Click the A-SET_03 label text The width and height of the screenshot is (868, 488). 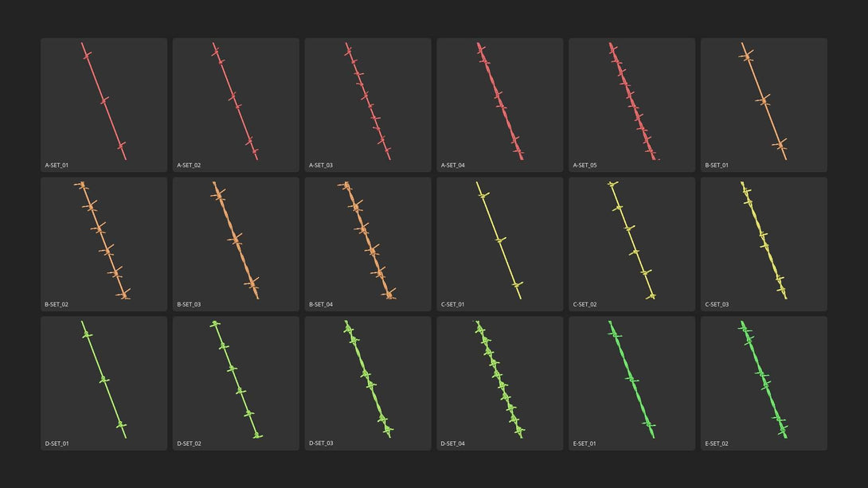[320, 166]
